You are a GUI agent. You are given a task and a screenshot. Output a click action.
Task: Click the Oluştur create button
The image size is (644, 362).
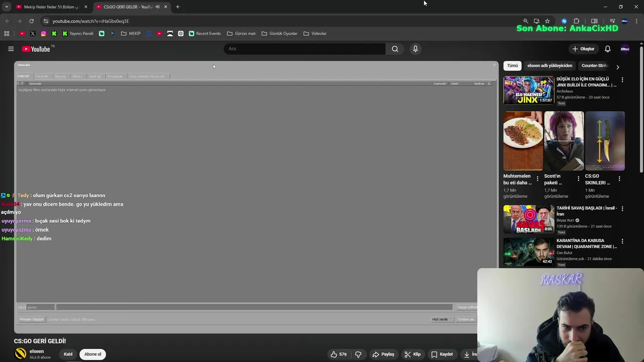583,49
